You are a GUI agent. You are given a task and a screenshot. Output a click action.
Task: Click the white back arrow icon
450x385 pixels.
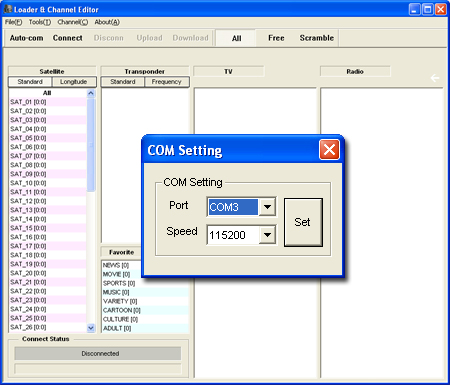[435, 78]
